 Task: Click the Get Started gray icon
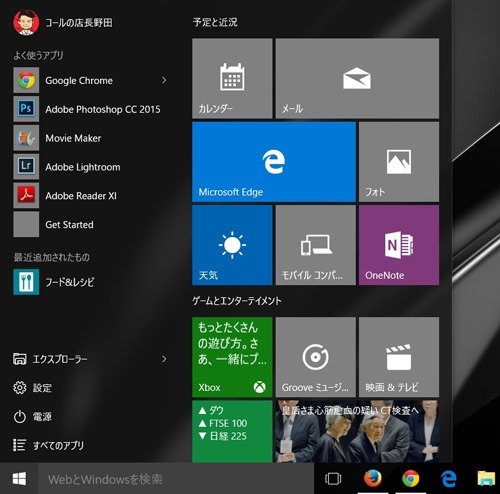pos(26,224)
